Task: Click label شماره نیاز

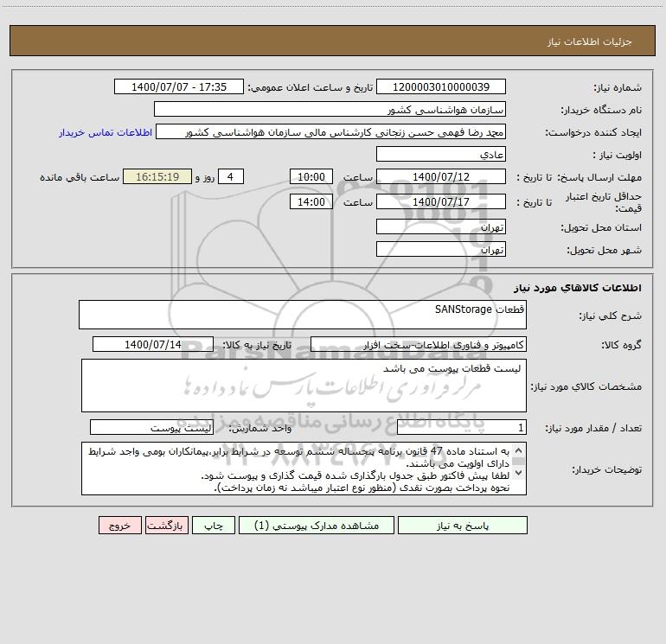Action: (618, 87)
